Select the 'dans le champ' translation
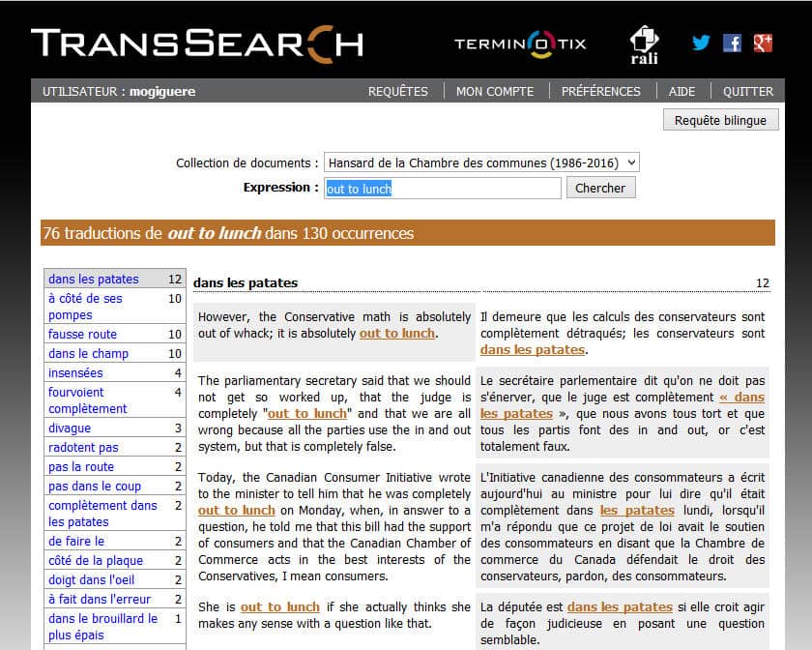 pos(89,354)
